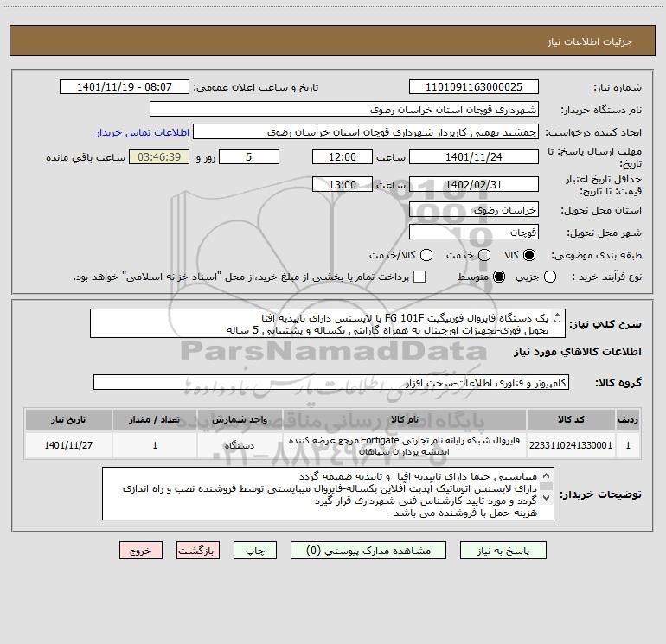Select the جزیی purchase type radio
Image resolution: width=666 pixels, height=644 pixels.
pos(550,277)
